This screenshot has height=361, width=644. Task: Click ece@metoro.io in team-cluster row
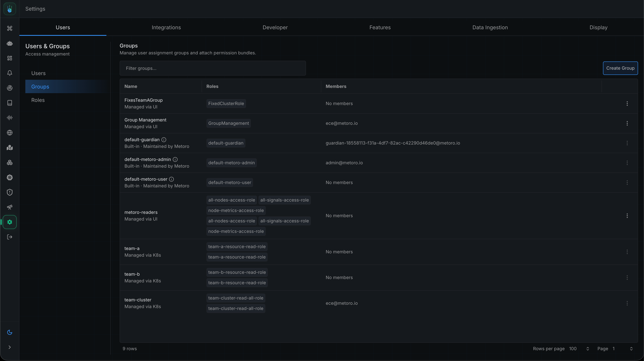pos(342,303)
